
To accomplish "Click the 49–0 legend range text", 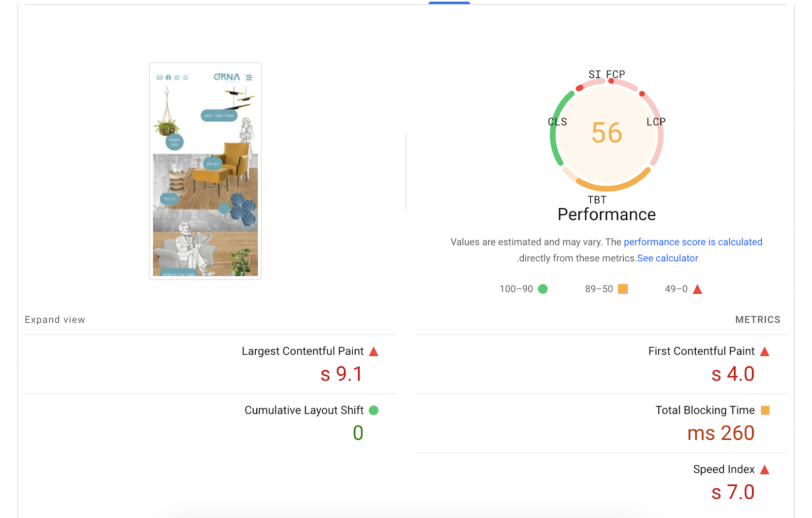I will [x=676, y=289].
